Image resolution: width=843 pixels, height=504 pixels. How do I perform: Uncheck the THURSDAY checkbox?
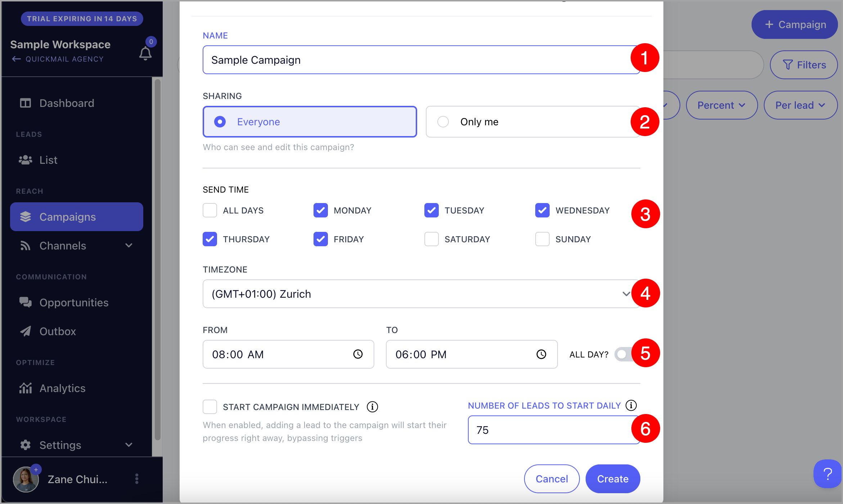210,239
